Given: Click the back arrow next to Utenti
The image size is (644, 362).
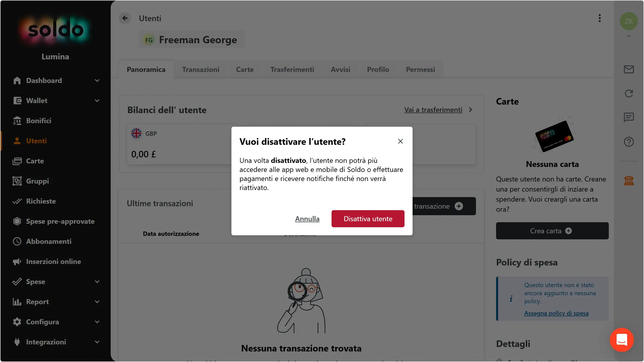Looking at the screenshot, I should pyautogui.click(x=125, y=18).
